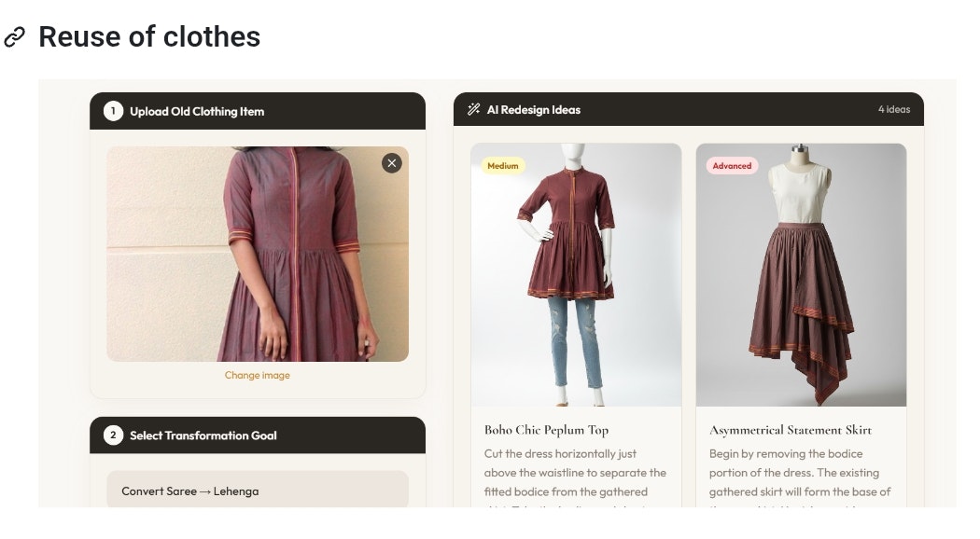Click the uploaded maroon dress photo
The width and height of the screenshot is (980, 539).
(x=256, y=252)
